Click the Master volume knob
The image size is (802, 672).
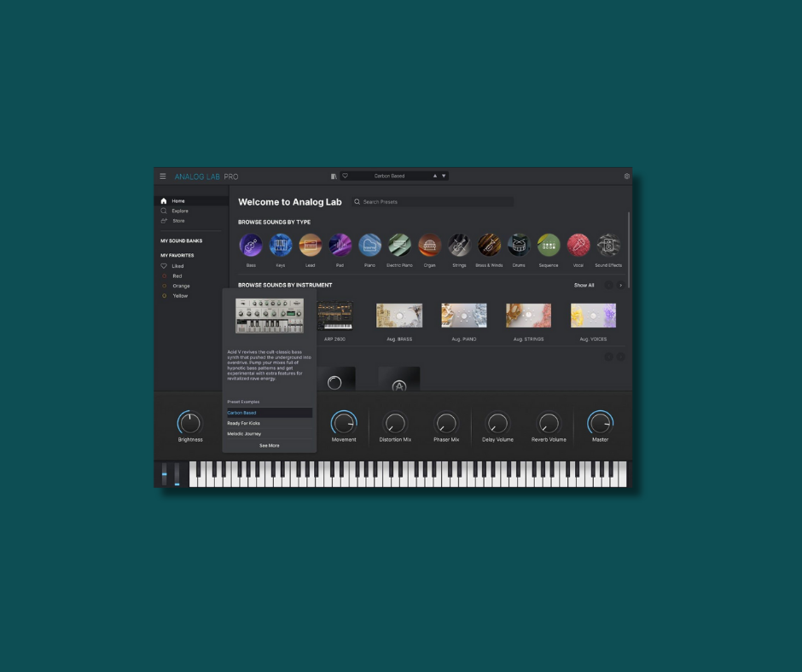[600, 422]
